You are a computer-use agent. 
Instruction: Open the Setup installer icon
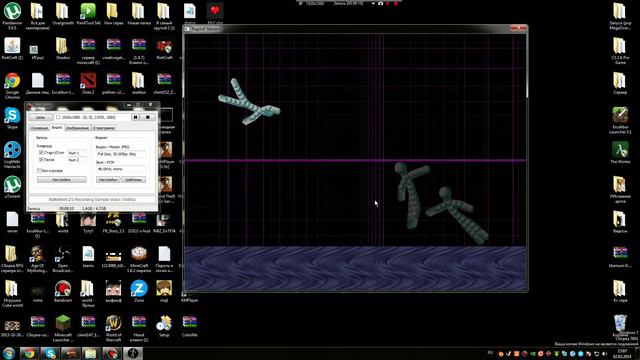tap(164, 323)
